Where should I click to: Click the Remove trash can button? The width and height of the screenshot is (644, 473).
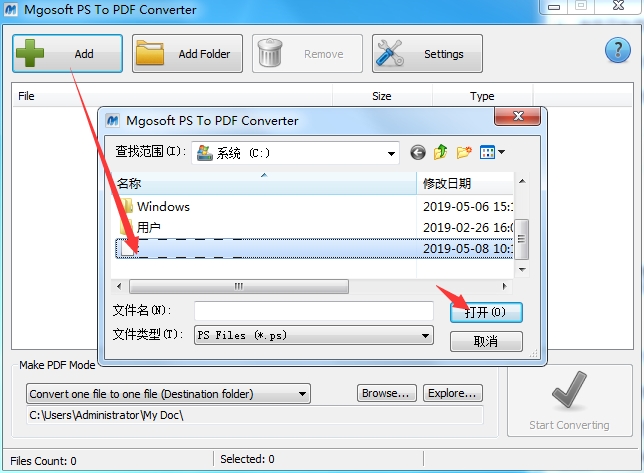click(307, 54)
